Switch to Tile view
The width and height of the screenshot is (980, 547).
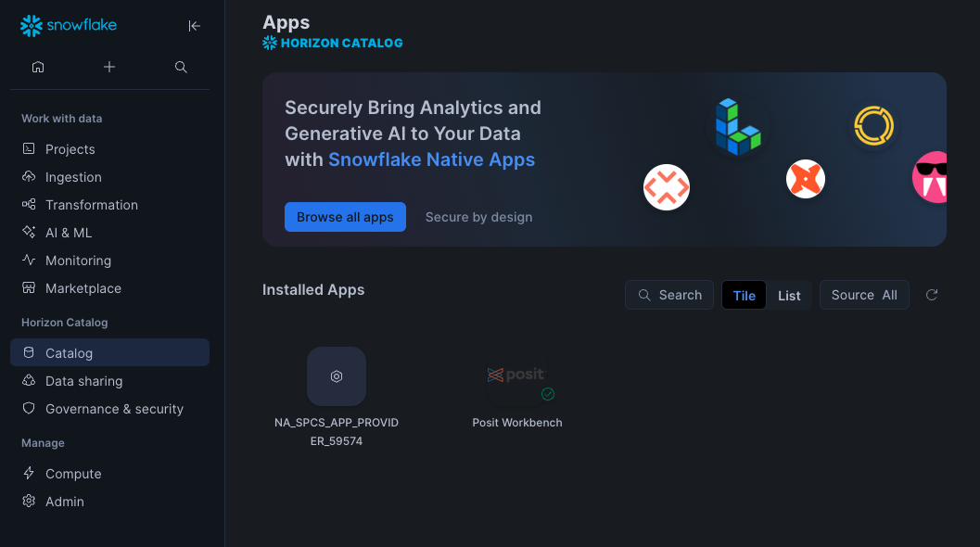click(744, 295)
